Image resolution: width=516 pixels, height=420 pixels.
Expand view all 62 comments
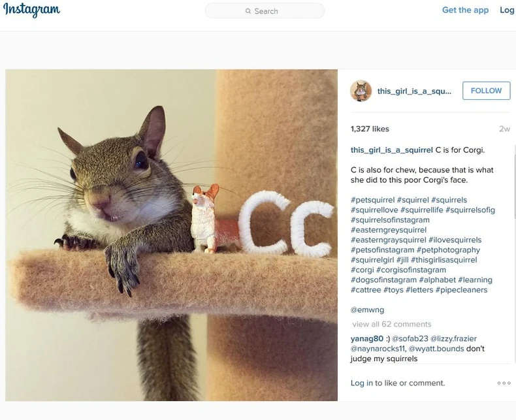pyautogui.click(x=392, y=324)
